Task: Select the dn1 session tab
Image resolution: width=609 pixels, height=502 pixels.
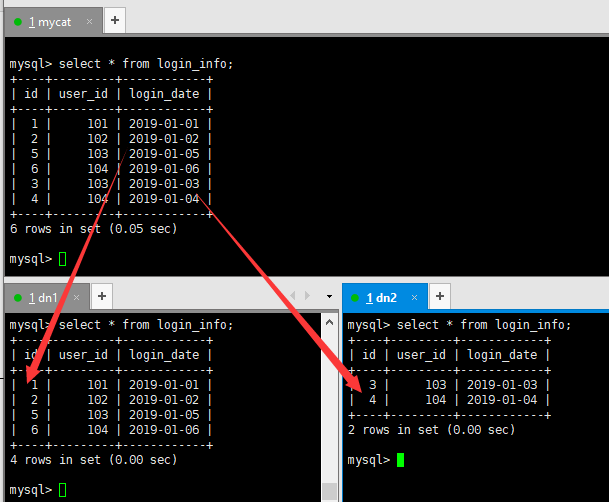Action: click(x=45, y=297)
